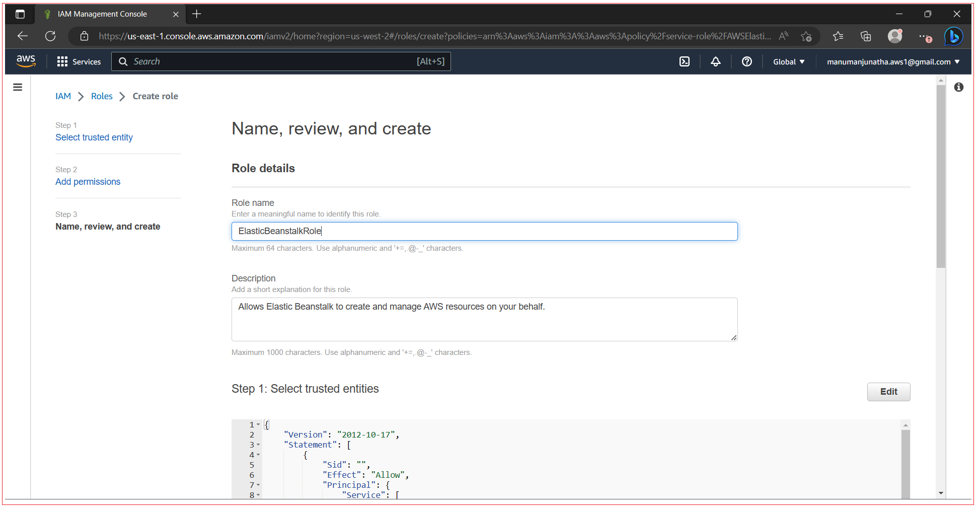Image resolution: width=980 pixels, height=510 pixels.
Task: Minimize the browser window
Action: [899, 14]
